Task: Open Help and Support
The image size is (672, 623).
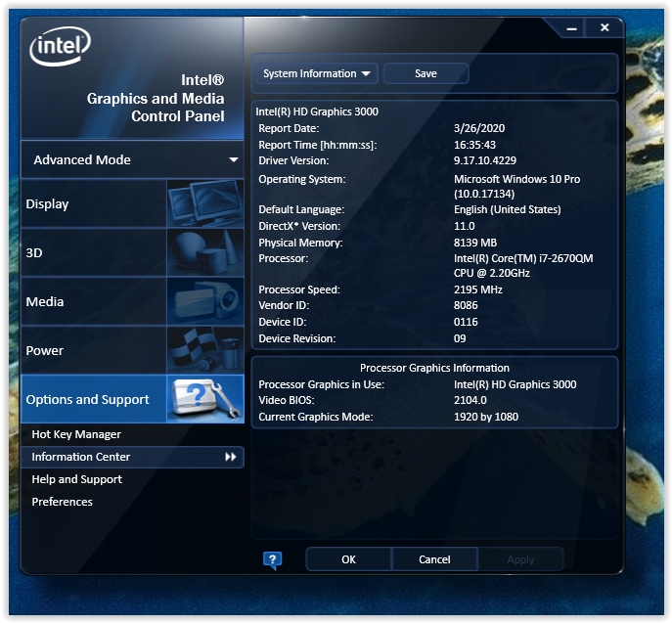Action: point(76,479)
